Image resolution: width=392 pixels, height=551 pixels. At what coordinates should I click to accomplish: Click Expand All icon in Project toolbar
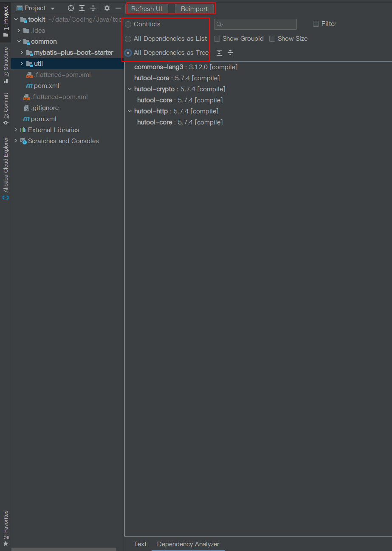[x=82, y=8]
